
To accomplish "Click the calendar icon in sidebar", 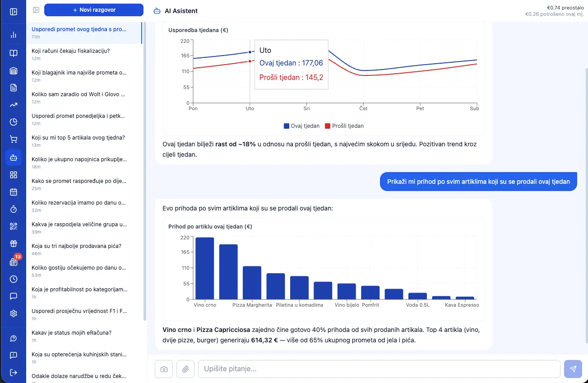I will click(x=14, y=192).
